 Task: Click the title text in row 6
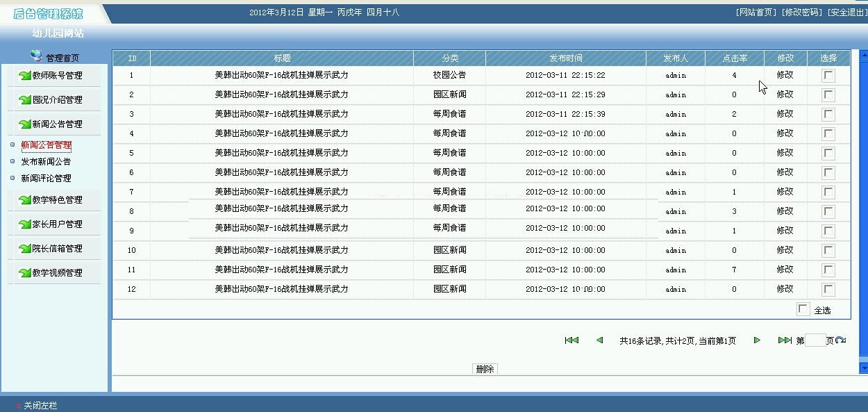coord(282,172)
